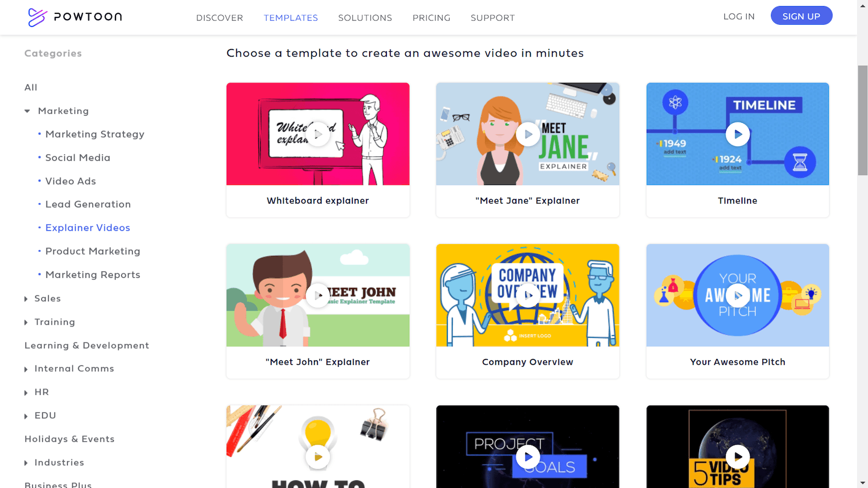Click the Powtoon logo icon
Viewport: 868px width, 488px height.
37,17
